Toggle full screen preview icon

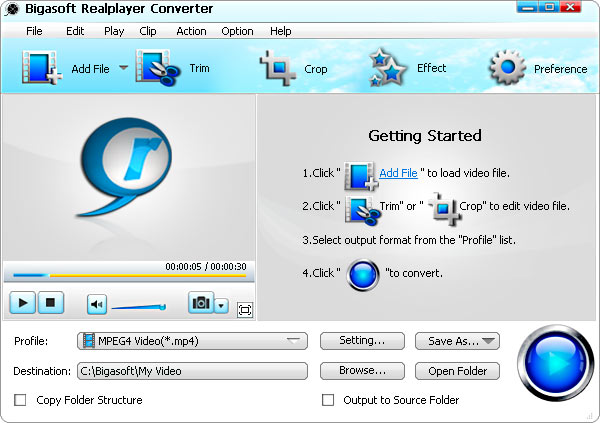click(245, 310)
